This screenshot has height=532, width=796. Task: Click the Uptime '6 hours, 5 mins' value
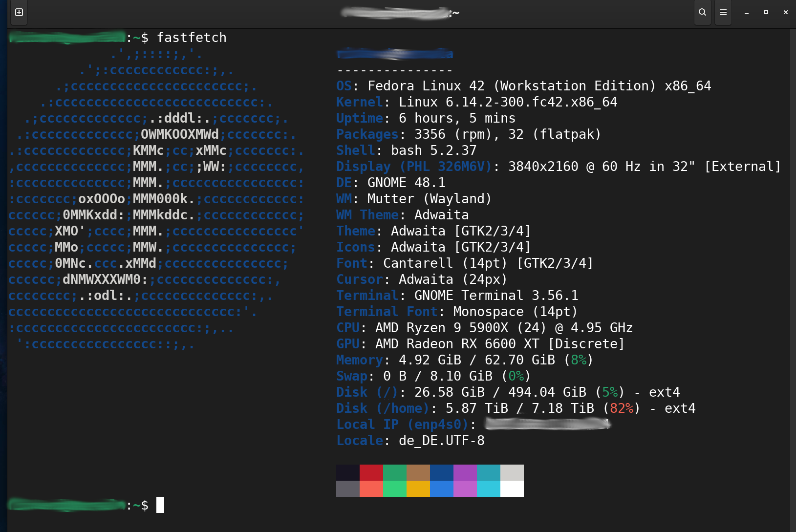(x=457, y=118)
